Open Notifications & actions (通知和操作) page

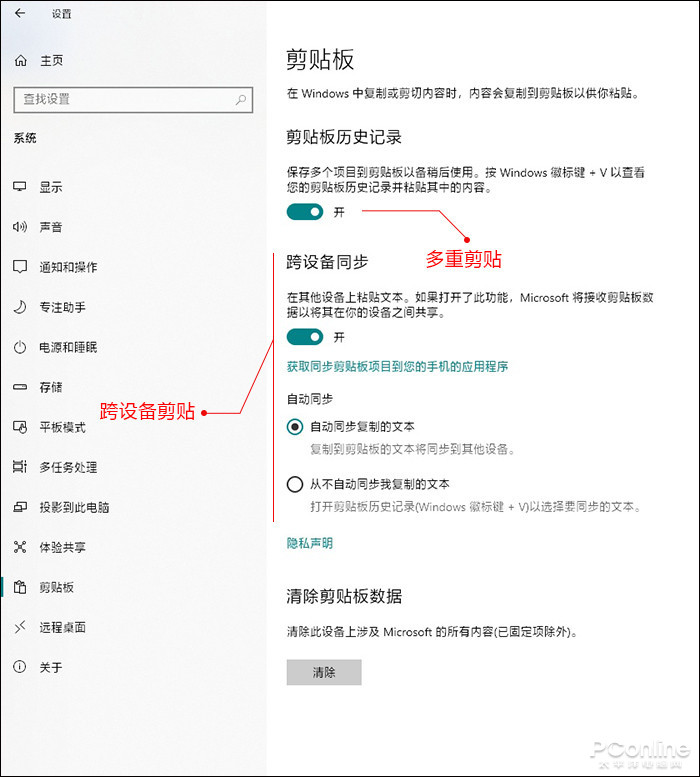click(68, 267)
